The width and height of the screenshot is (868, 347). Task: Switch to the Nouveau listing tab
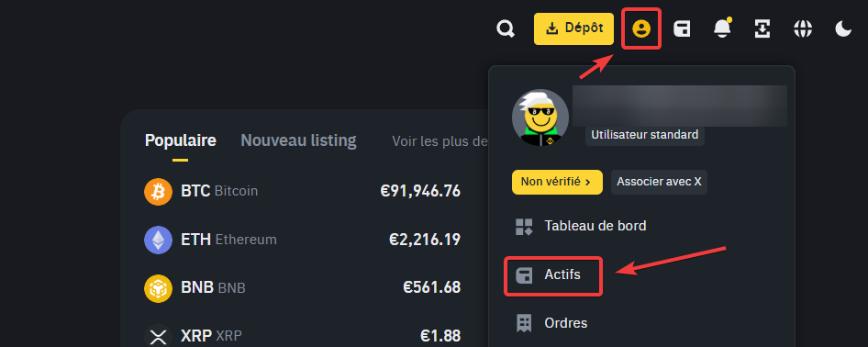(x=298, y=140)
